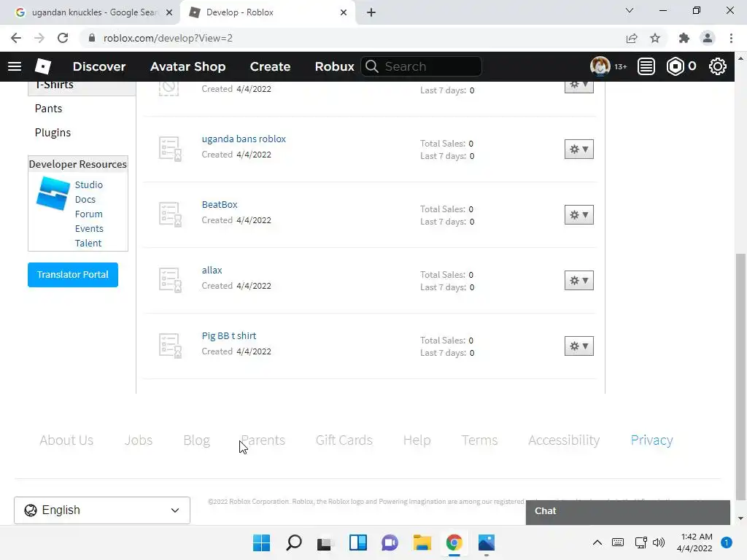
Task: Click the Roblox search input field
Action: 421,66
